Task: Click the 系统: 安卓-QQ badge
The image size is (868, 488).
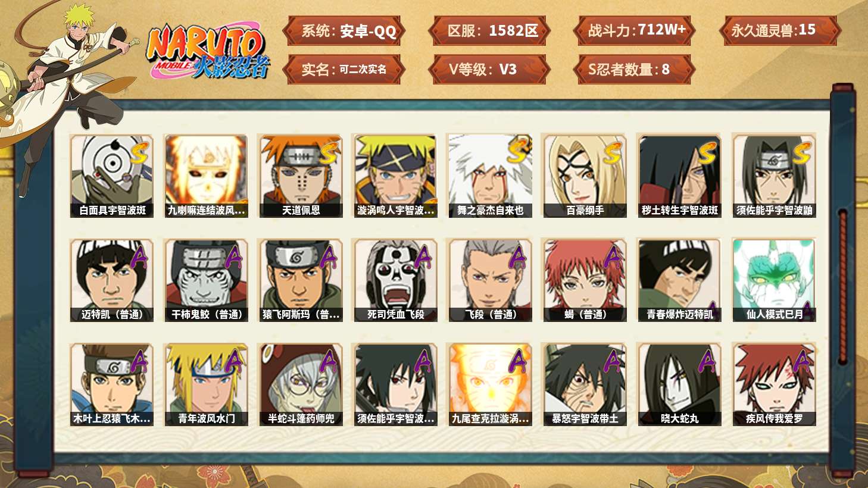Action: click(x=344, y=31)
